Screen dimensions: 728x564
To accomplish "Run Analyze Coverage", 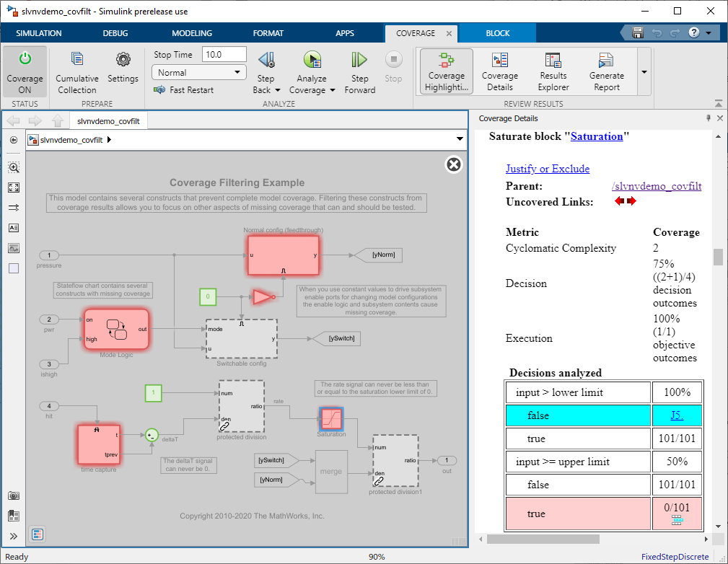I will [x=312, y=60].
